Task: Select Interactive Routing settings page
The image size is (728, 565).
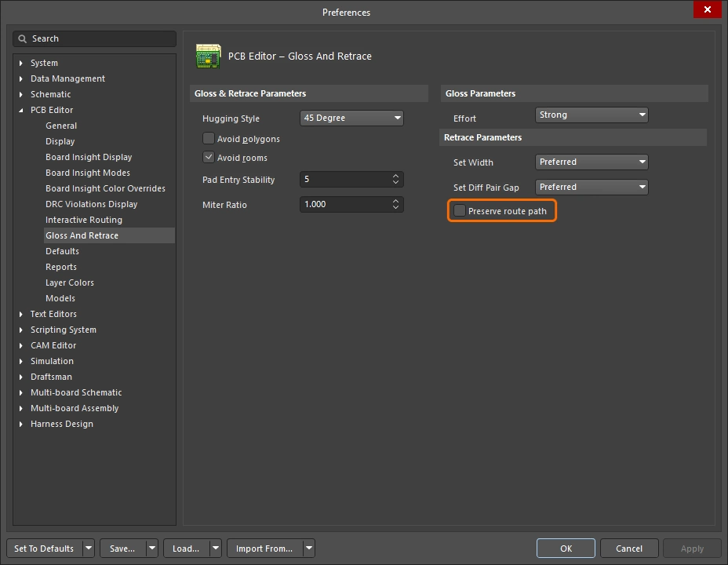Action: coord(82,220)
